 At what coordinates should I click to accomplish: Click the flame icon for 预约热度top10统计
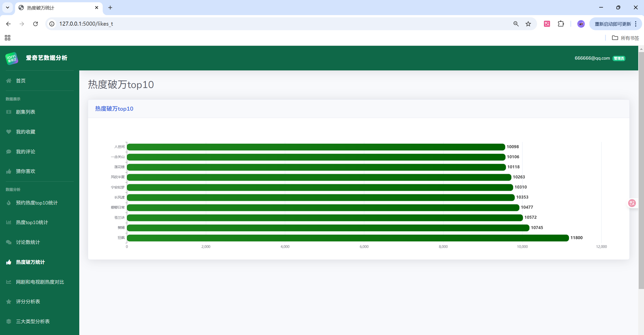pos(9,203)
